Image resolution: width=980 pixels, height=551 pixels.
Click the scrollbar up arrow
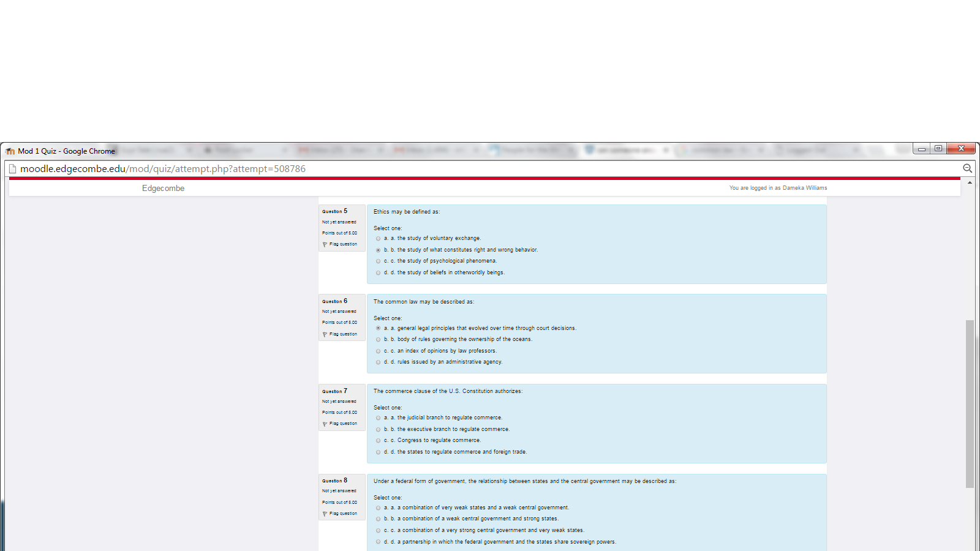click(x=970, y=183)
